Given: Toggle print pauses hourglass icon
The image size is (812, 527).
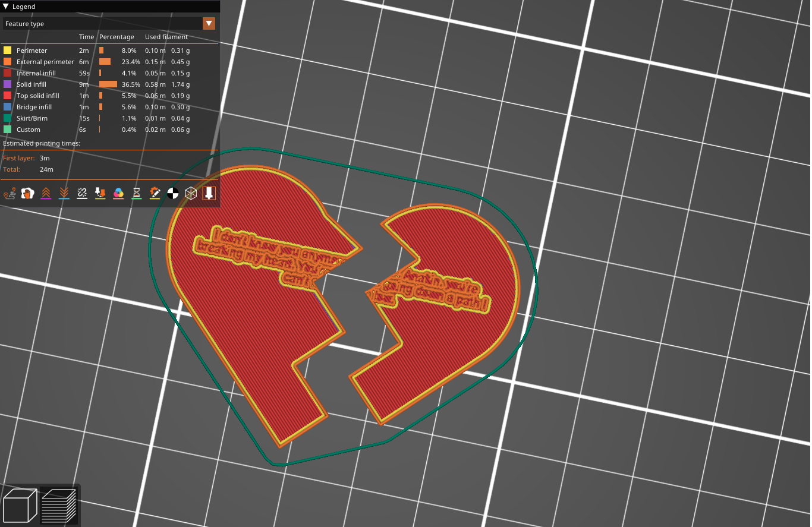Looking at the screenshot, I should coord(137,193).
